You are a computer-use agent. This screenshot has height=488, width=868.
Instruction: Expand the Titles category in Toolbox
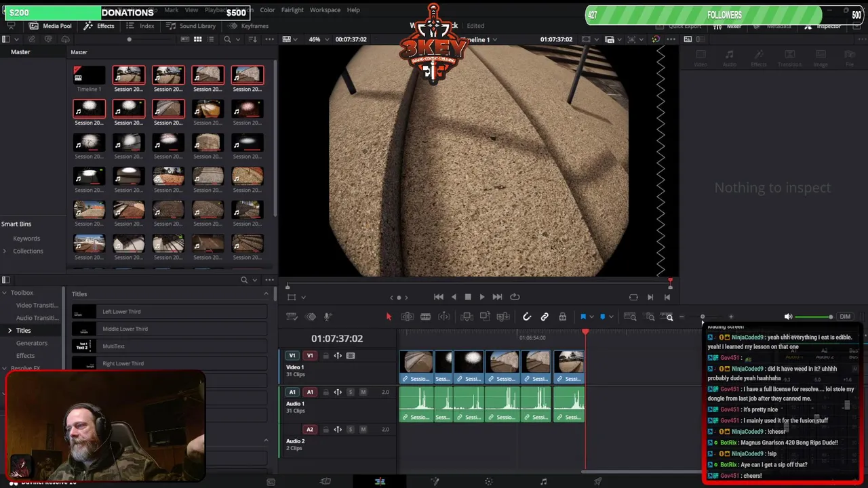point(9,330)
